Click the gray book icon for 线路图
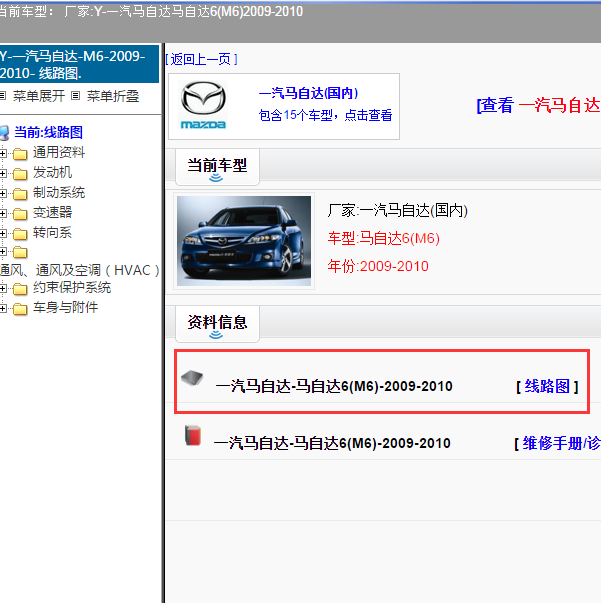Image resolution: width=601 pixels, height=603 pixels. click(193, 378)
